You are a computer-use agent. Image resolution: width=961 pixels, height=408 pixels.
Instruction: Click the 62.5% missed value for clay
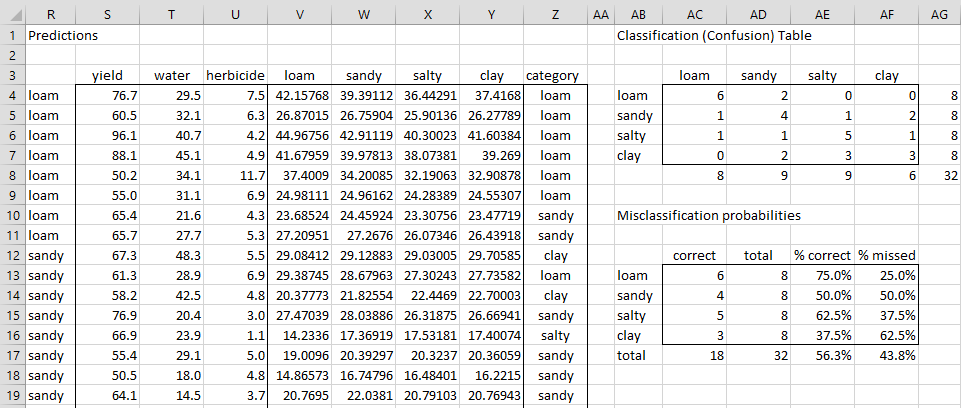tap(887, 336)
